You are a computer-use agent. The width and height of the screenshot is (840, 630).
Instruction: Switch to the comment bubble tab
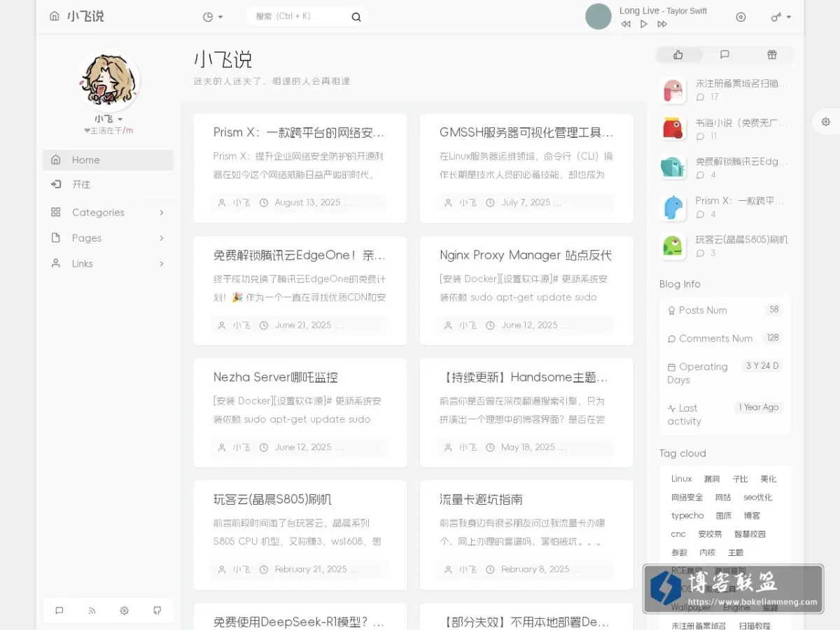pyautogui.click(x=724, y=55)
